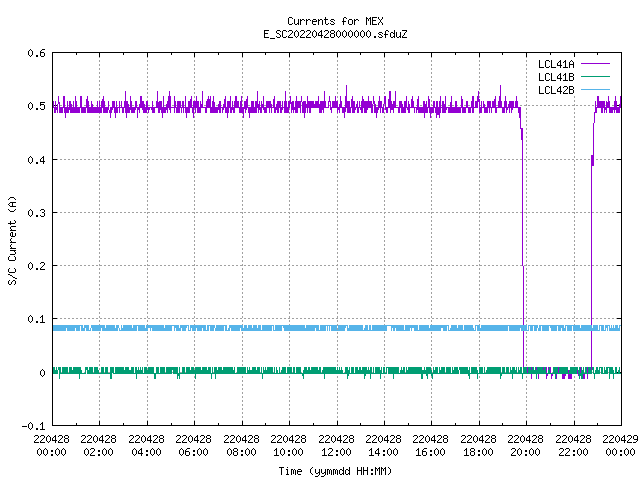Click the 02:00 x-axis tick label
Image resolution: width=640 pixels, height=480 pixels.
pyautogui.click(x=98, y=445)
